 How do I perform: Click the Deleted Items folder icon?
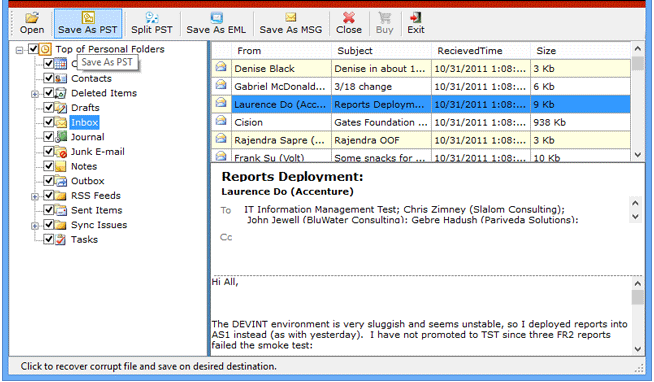(60, 93)
